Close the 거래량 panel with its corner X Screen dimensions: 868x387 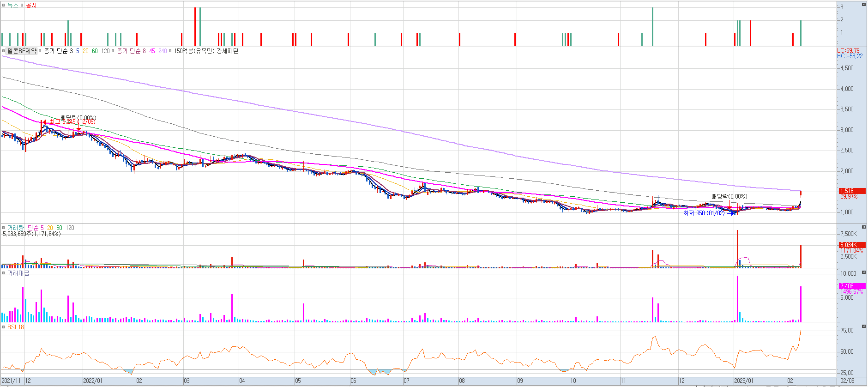[863, 227]
